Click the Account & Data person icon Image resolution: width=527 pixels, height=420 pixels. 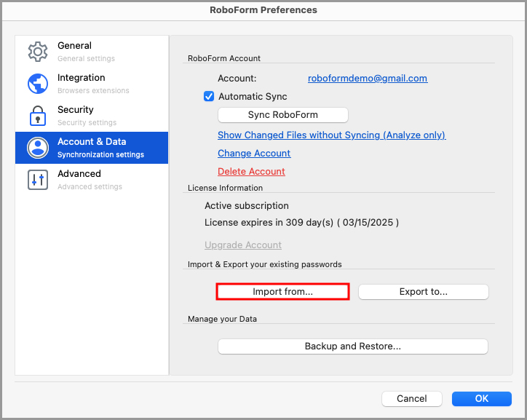[38, 148]
